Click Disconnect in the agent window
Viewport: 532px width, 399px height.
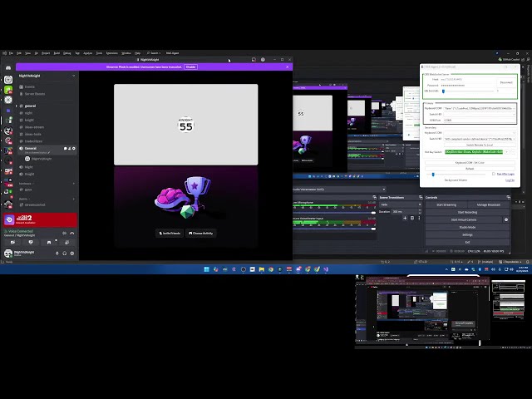506,82
